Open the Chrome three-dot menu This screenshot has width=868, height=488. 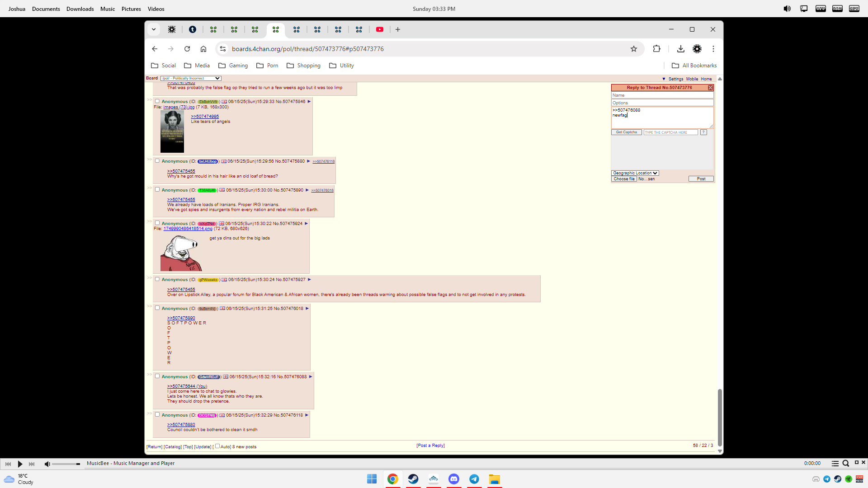(713, 49)
